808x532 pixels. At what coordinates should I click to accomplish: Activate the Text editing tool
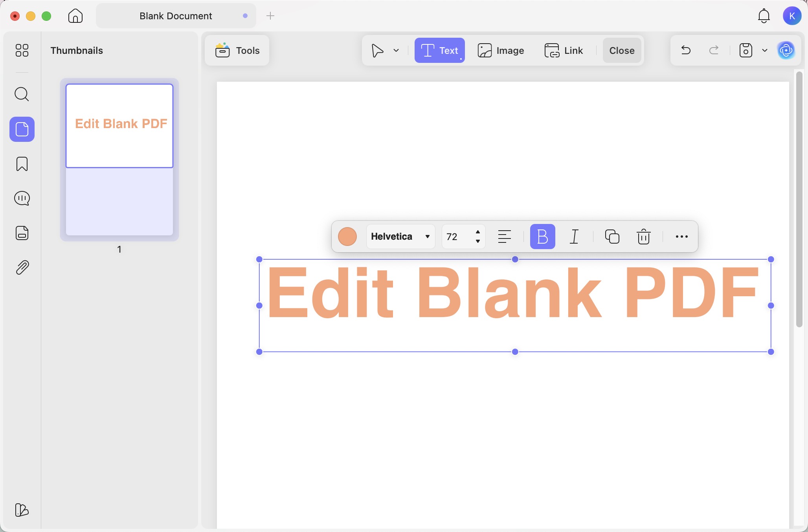439,50
